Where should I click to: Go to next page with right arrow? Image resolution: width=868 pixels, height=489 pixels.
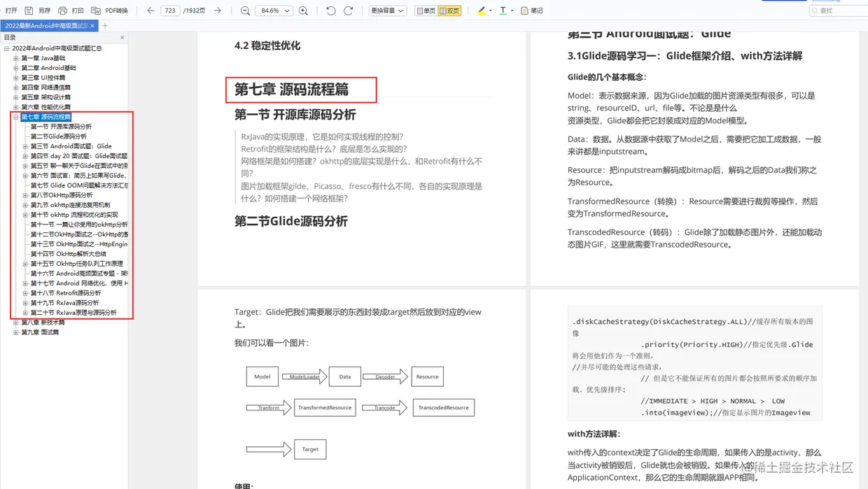(218, 10)
